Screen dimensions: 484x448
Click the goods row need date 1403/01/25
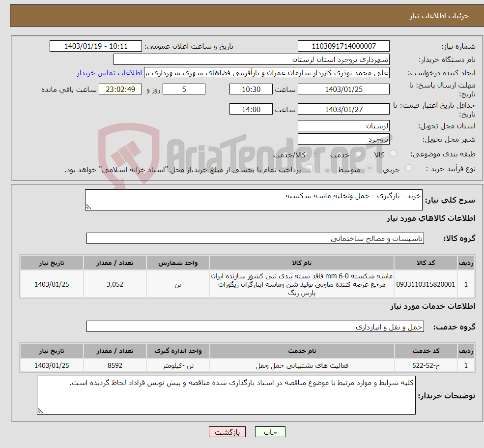click(52, 284)
